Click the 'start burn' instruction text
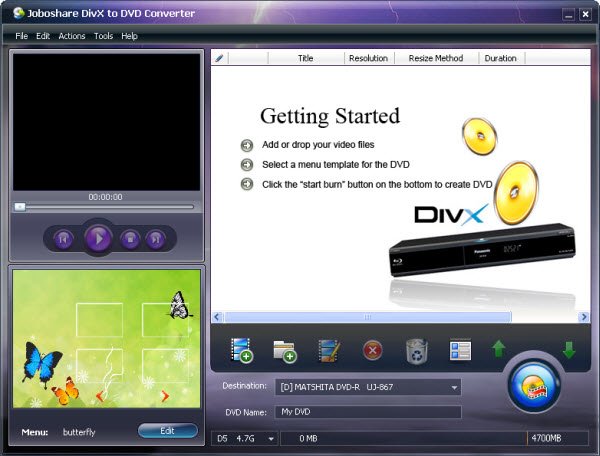The width and height of the screenshot is (600, 456). pos(377,184)
